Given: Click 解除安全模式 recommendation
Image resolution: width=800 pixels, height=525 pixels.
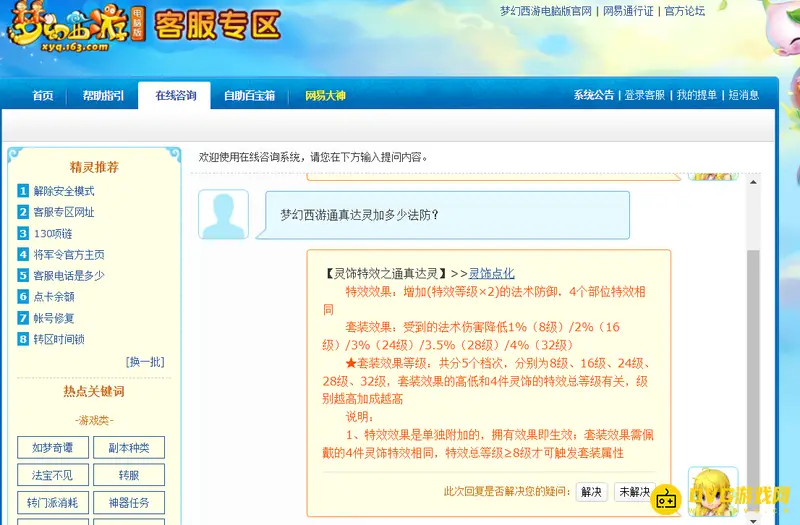Looking at the screenshot, I should click(64, 191).
